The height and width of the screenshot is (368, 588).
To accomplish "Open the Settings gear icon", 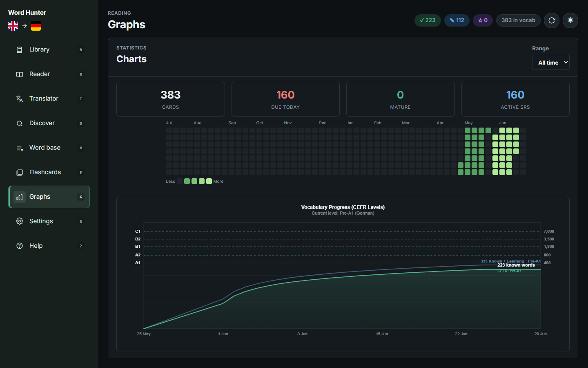I will click(x=20, y=222).
